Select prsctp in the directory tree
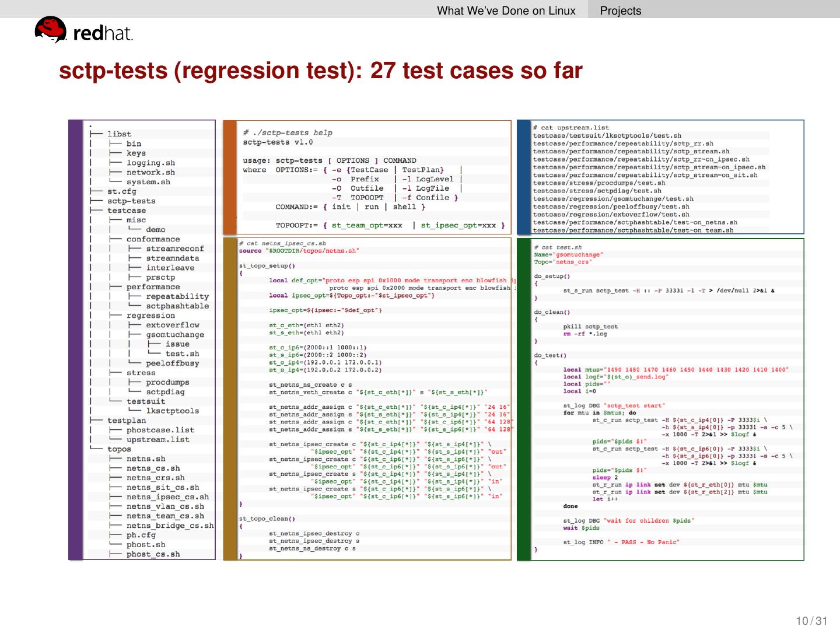Image resolution: width=840 pixels, height=630 pixels. click(160, 278)
